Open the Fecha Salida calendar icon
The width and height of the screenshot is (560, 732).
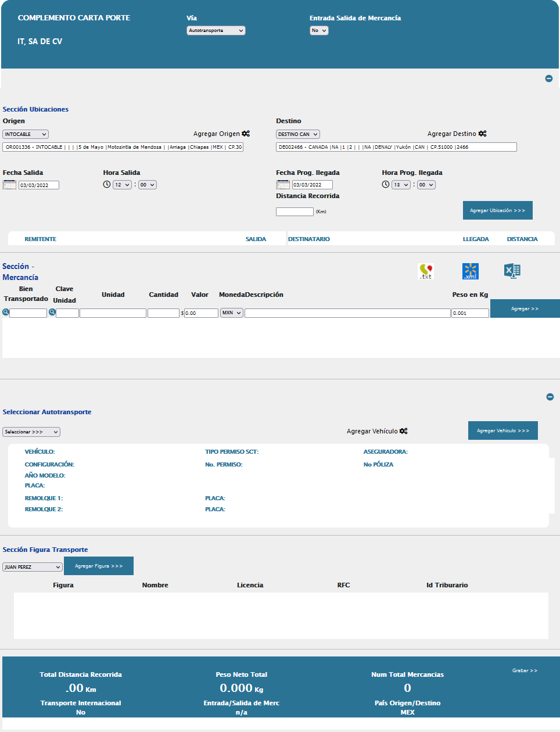tap(9, 185)
